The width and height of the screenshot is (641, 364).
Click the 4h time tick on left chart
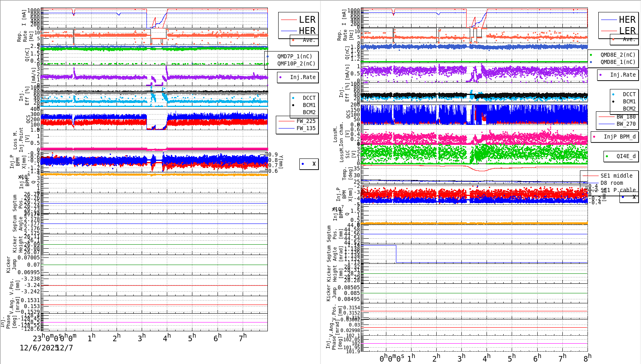(167, 338)
